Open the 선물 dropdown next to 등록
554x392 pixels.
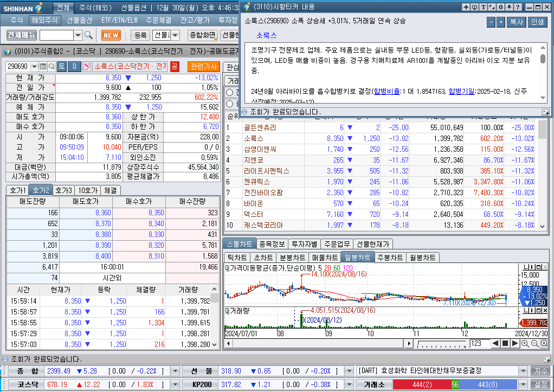(175, 35)
